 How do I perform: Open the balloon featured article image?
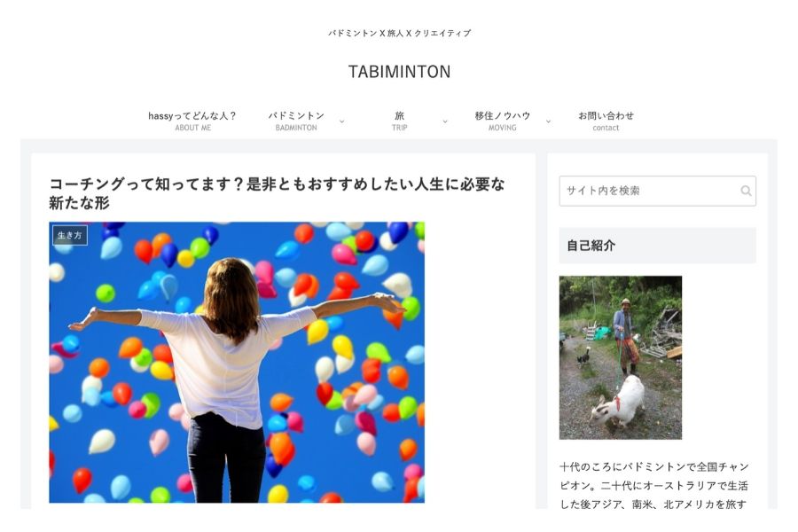[237, 362]
